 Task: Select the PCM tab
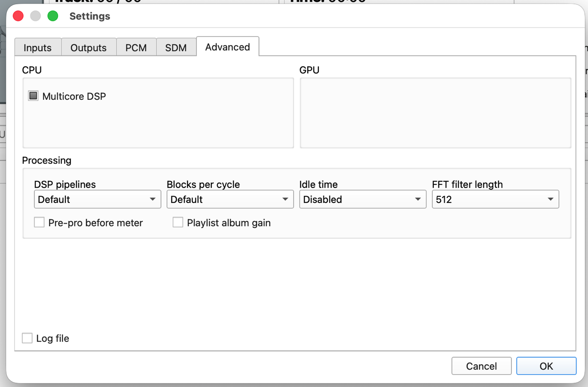point(136,48)
